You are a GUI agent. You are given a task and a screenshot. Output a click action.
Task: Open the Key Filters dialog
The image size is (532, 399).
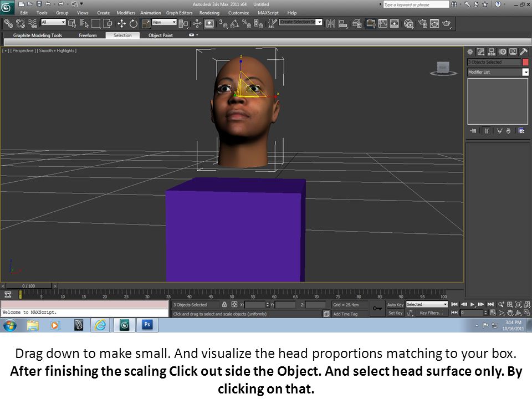[x=431, y=313]
